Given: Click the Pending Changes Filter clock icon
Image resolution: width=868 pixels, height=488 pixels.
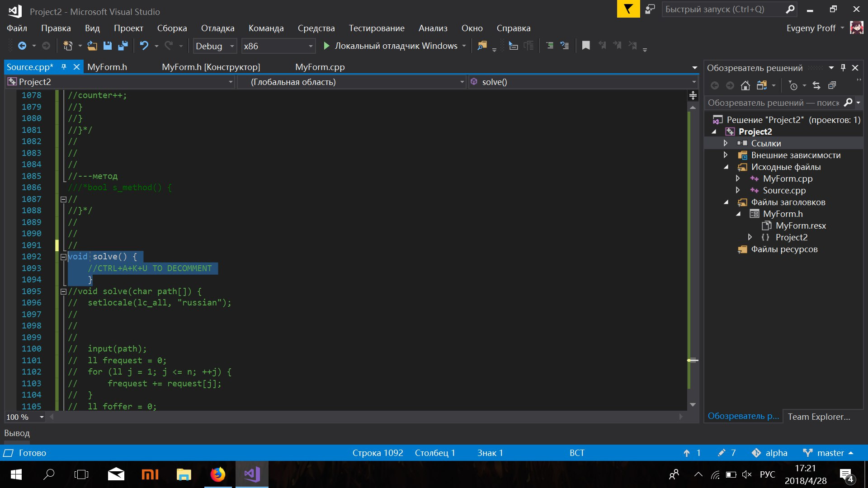Looking at the screenshot, I should pos(793,85).
